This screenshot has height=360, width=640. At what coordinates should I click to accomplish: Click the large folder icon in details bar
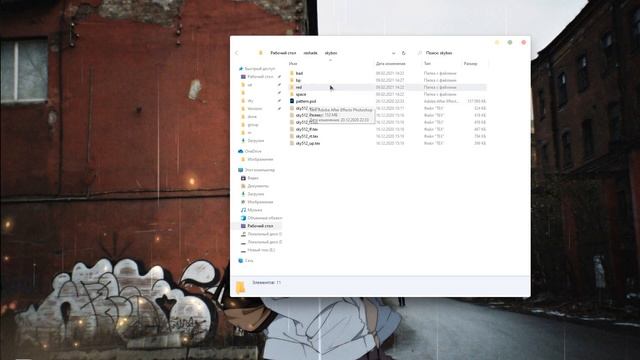[240, 287]
